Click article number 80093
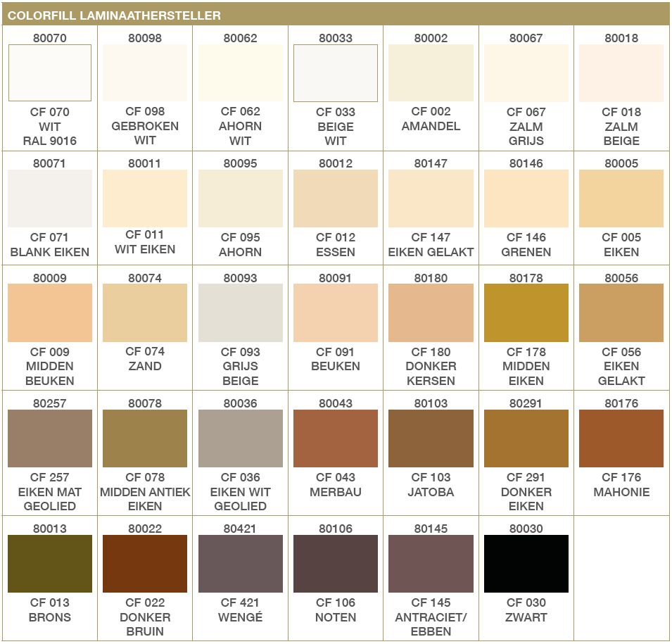The width and height of the screenshot is (672, 644). (241, 278)
